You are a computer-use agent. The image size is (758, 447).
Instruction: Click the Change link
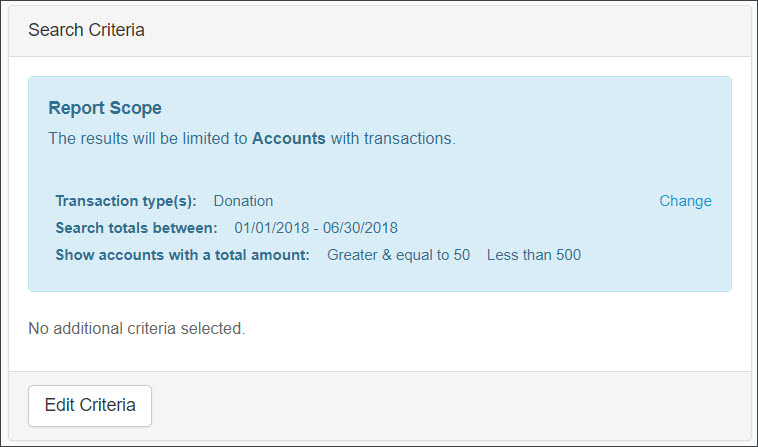click(x=685, y=201)
